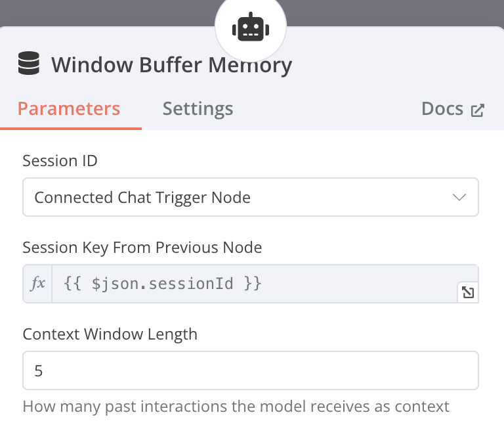Open the Docs link
This screenshot has width=504, height=444.
pos(443,108)
